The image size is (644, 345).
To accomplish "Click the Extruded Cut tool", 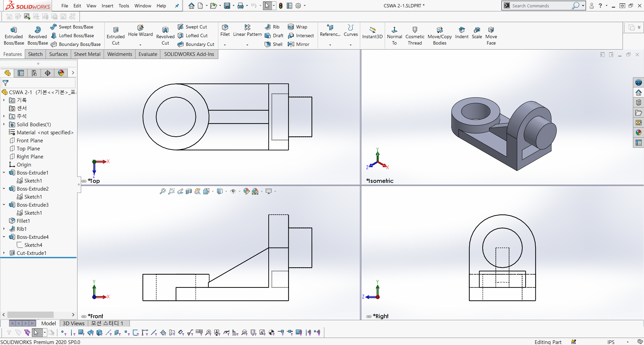I will point(116,36).
